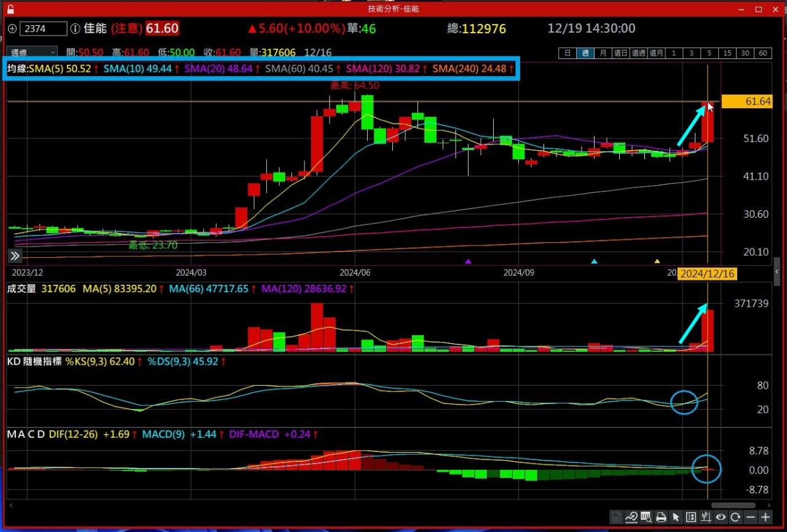The height and width of the screenshot is (532, 787).
Task: Click the stock code field showing 2374
Action: [x=43, y=29]
